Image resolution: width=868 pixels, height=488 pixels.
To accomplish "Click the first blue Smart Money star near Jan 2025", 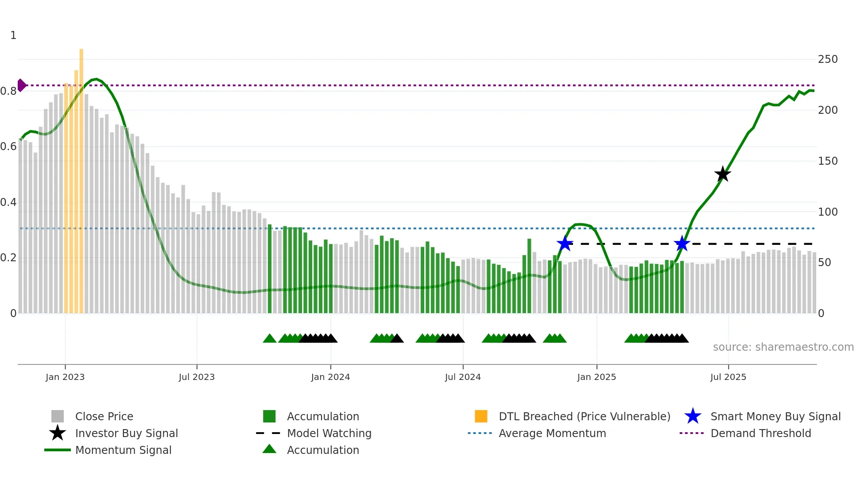I will pyautogui.click(x=565, y=244).
